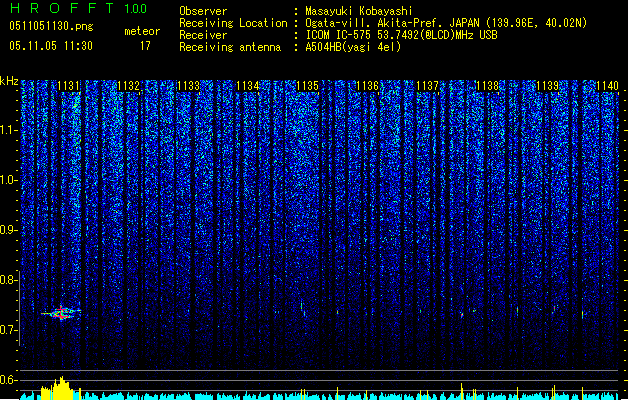Click the 1137 time marker
The image size is (629, 400).
[428, 86]
